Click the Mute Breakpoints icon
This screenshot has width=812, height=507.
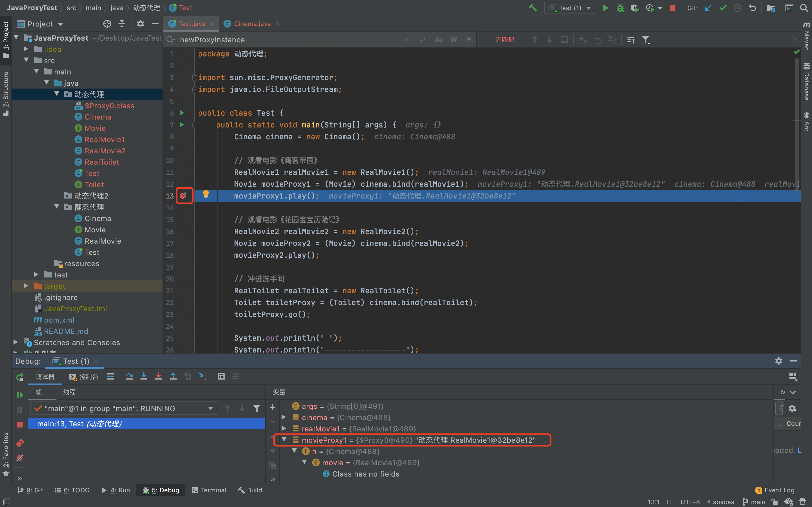(x=20, y=458)
